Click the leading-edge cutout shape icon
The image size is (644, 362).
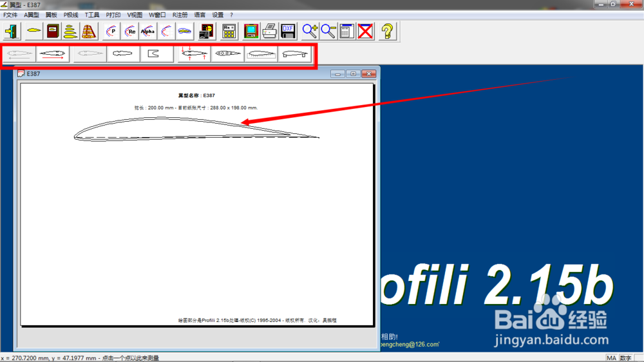[156, 54]
